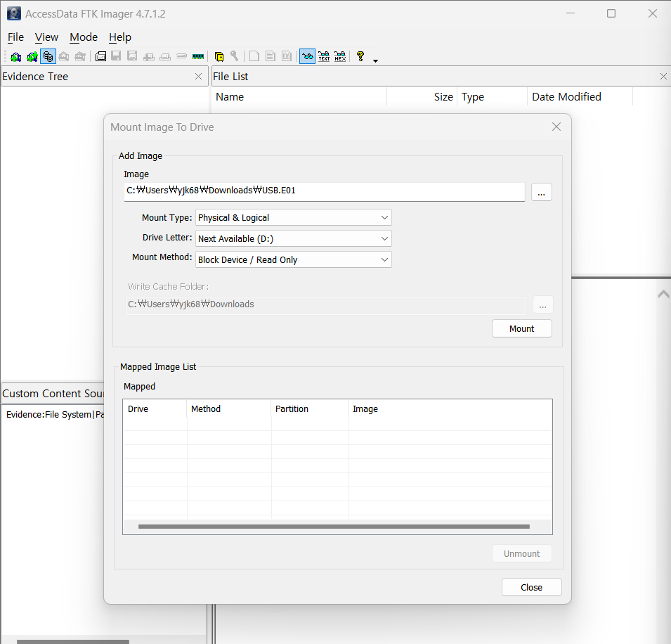The height and width of the screenshot is (644, 671).
Task: Click the Export Files blank page icon
Action: [x=254, y=56]
